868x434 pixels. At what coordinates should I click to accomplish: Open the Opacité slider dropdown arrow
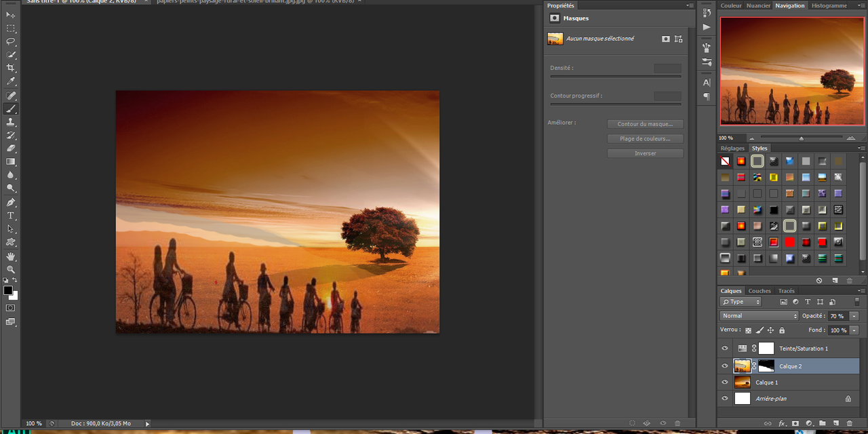tap(854, 316)
